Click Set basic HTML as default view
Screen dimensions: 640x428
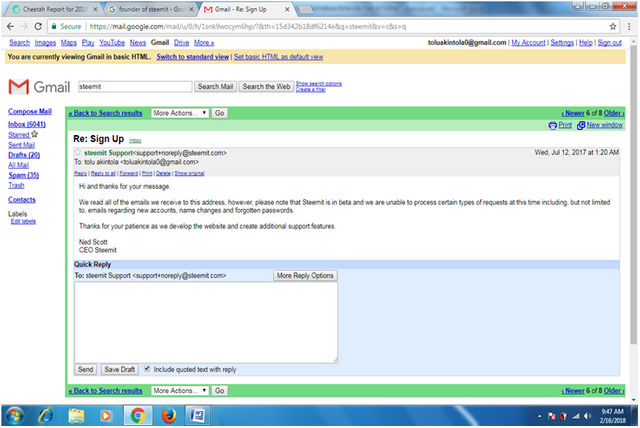[278, 57]
